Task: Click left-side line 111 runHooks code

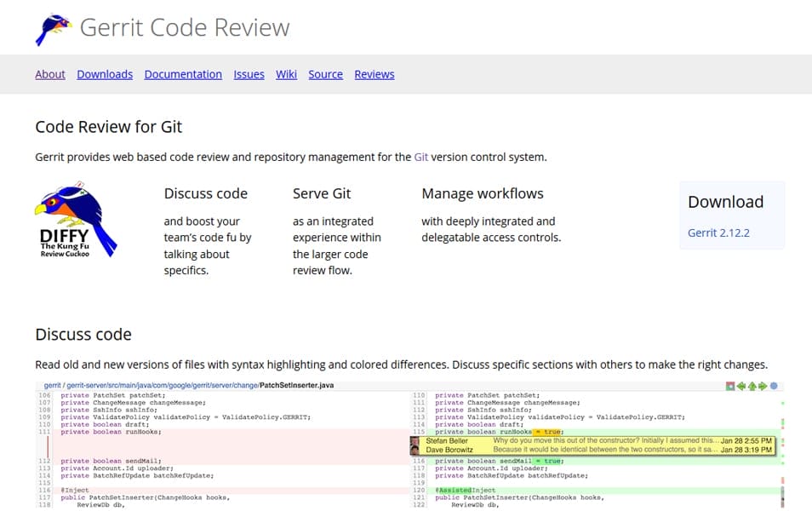Action: (x=111, y=432)
